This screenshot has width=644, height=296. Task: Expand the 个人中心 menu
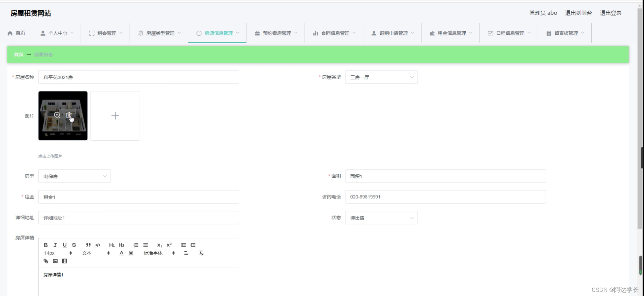pyautogui.click(x=57, y=33)
